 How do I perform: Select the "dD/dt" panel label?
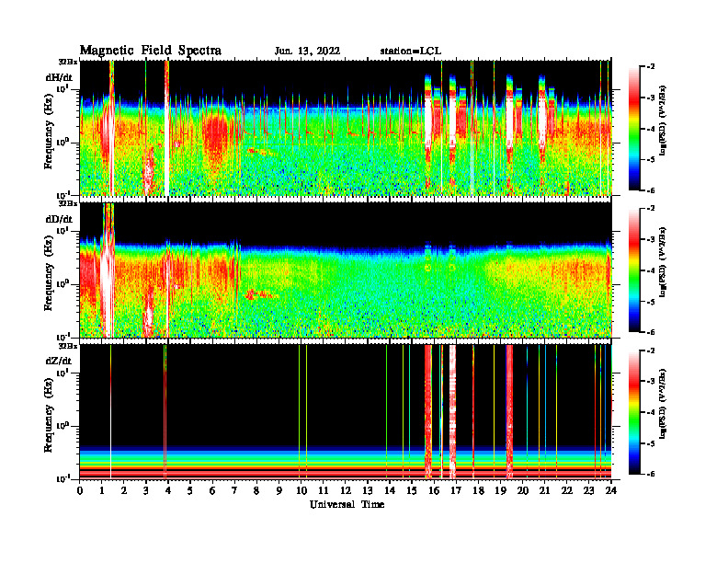point(59,219)
